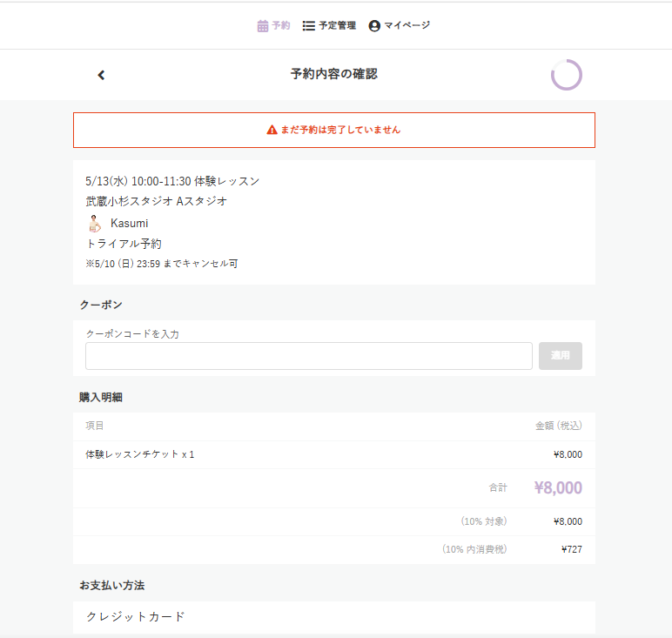Click the 合計 label
The height and width of the screenshot is (638, 672).
point(498,487)
